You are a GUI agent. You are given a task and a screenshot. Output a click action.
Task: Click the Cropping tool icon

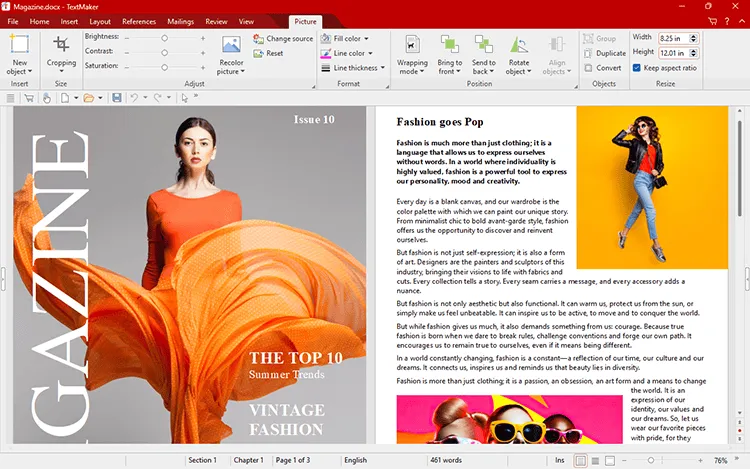coord(61,45)
